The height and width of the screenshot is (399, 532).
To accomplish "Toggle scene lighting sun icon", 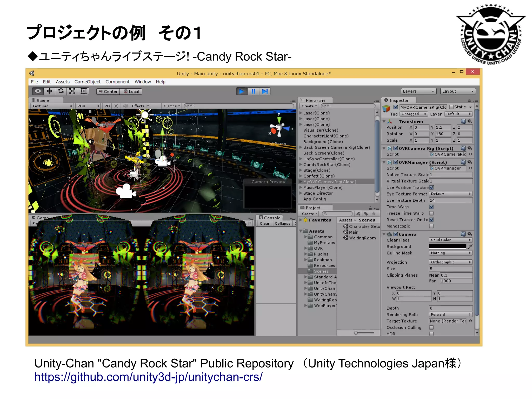I will (x=116, y=106).
